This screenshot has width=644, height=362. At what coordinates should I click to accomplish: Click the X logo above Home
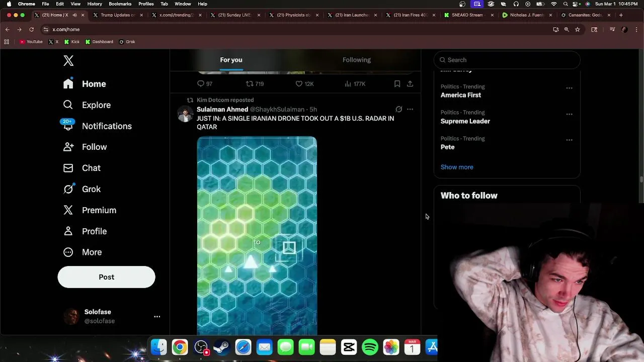coord(68,61)
